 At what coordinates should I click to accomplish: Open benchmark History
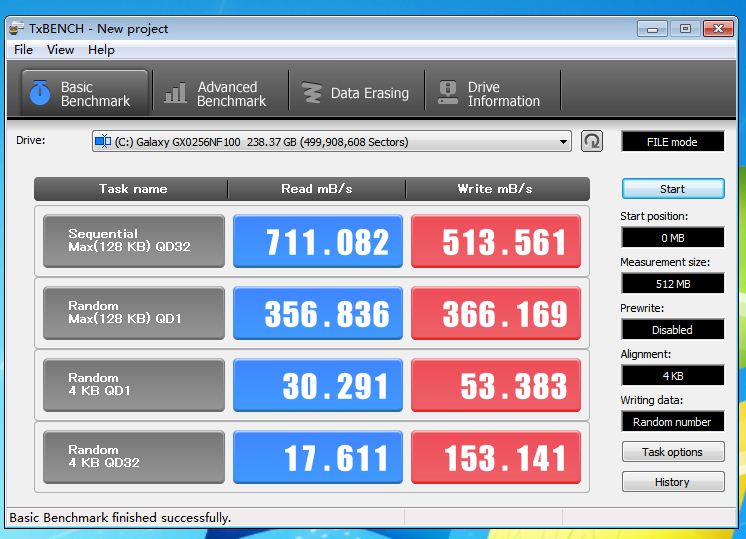pyautogui.click(x=673, y=482)
